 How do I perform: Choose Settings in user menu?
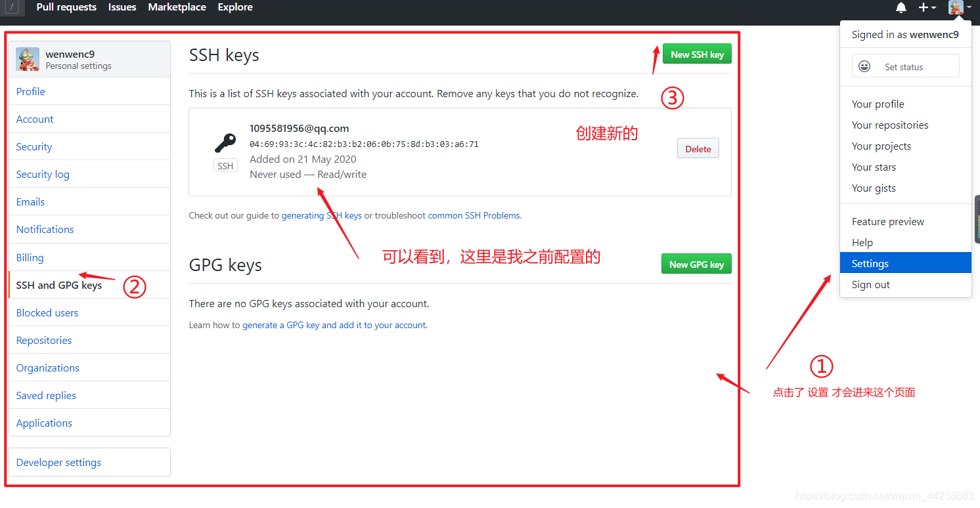tap(906, 263)
